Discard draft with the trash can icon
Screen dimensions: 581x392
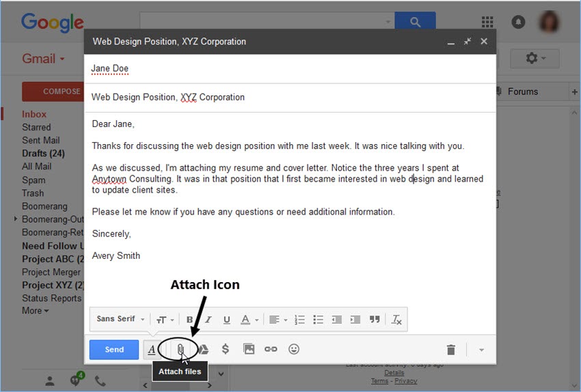(x=451, y=350)
